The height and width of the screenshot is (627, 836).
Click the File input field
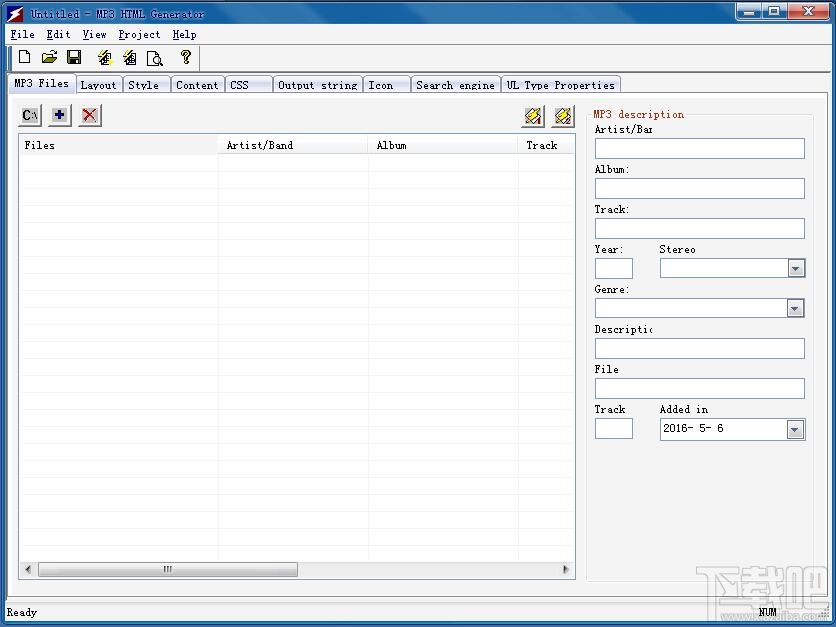(x=700, y=388)
